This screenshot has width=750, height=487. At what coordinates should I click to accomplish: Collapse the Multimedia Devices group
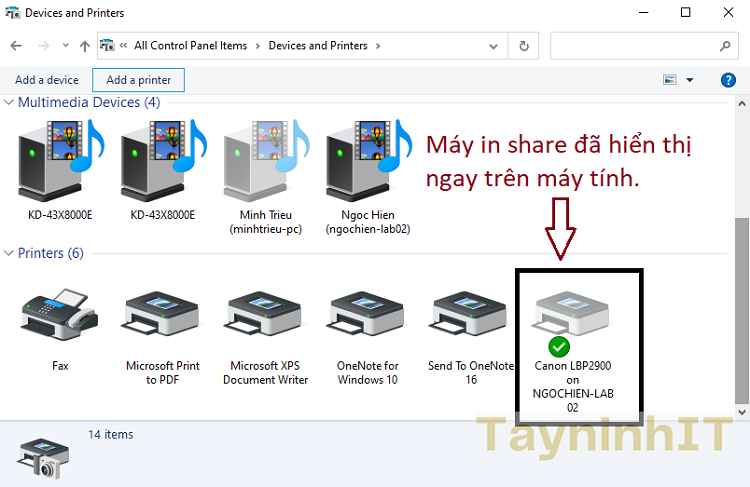point(9,102)
